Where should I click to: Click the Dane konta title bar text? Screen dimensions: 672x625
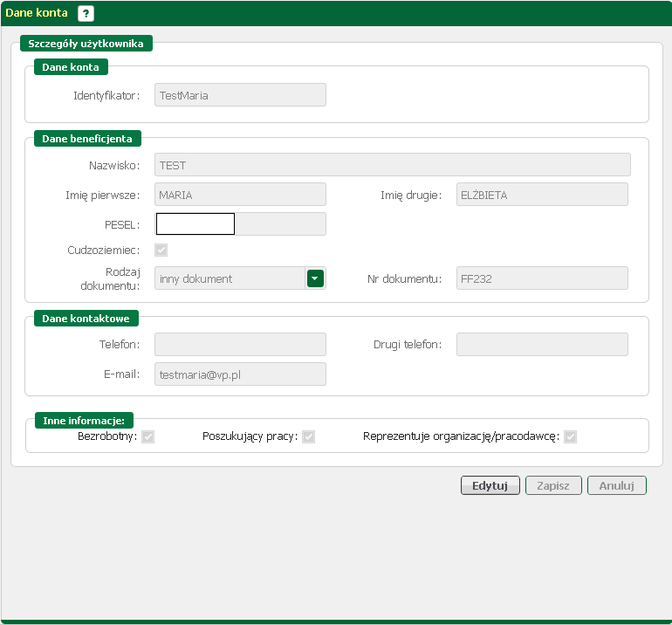37,13
